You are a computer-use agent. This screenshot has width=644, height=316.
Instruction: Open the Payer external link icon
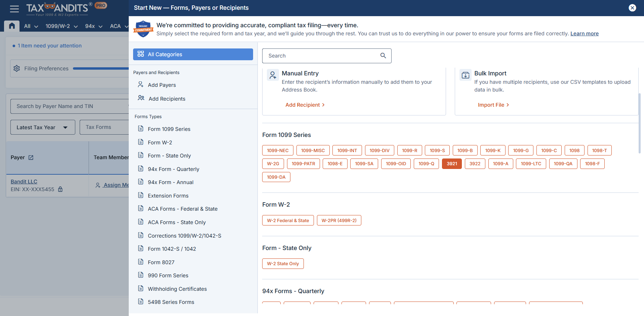(31, 157)
